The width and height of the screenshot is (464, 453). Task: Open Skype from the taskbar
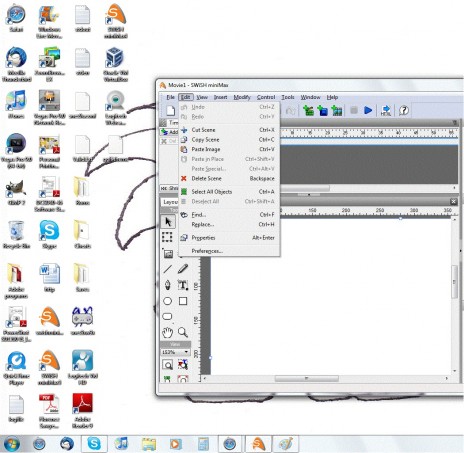[x=94, y=444]
